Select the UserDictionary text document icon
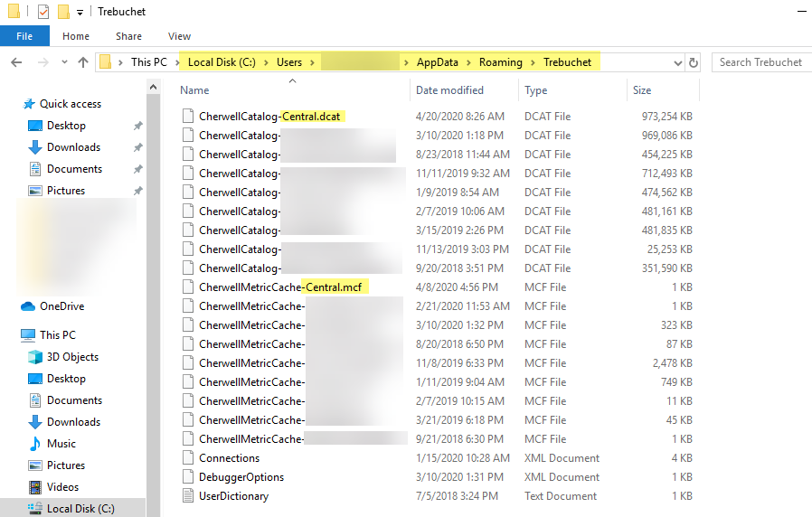Image resolution: width=812 pixels, height=517 pixels. pyautogui.click(x=188, y=496)
